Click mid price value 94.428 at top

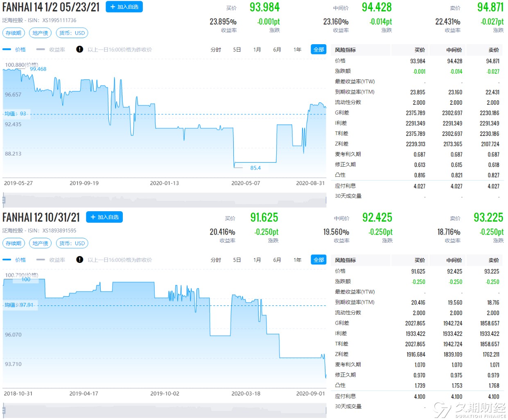pyautogui.click(x=377, y=7)
